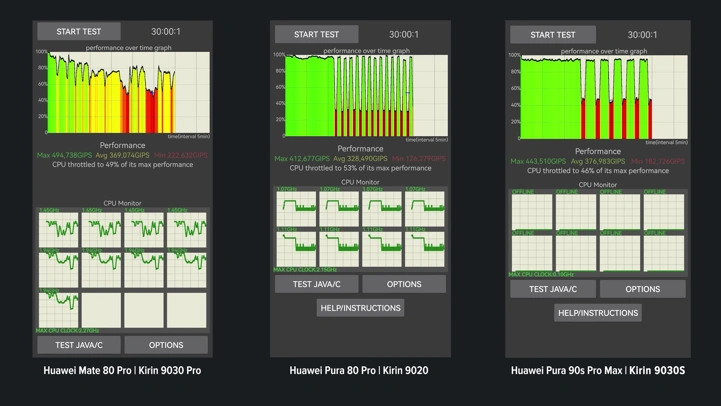Click the Pura 80 Pro performance over time graph
This screenshot has height=406, width=721.
pyautogui.click(x=366, y=96)
